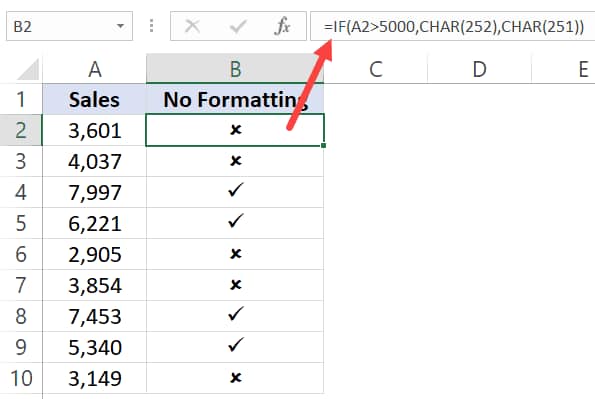The image size is (595, 399).
Task: Click the Select All corner triangle
Action: [28, 69]
